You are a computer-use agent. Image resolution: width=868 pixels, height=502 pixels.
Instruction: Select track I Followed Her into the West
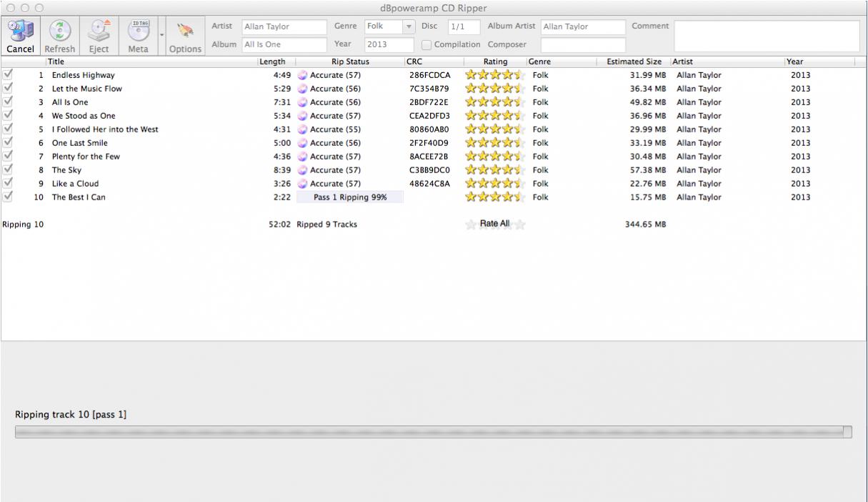(x=105, y=129)
